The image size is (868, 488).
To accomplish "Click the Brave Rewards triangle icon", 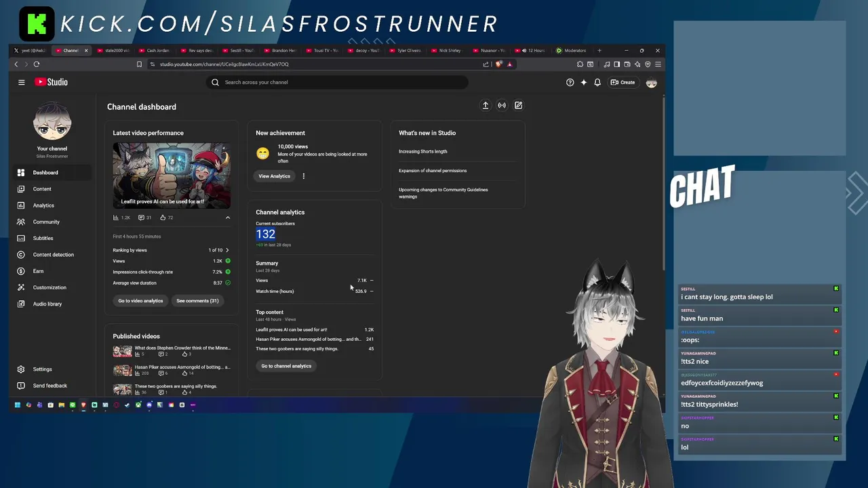I will coord(510,64).
